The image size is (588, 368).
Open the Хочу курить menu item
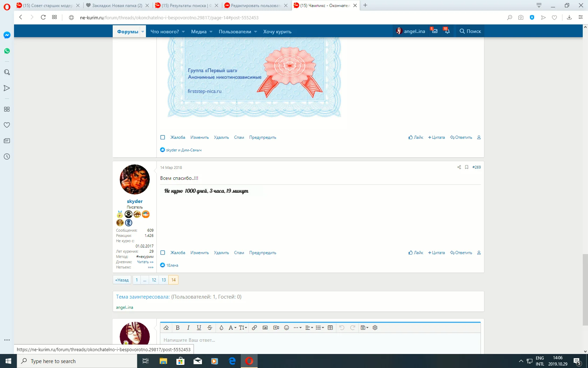pos(277,32)
